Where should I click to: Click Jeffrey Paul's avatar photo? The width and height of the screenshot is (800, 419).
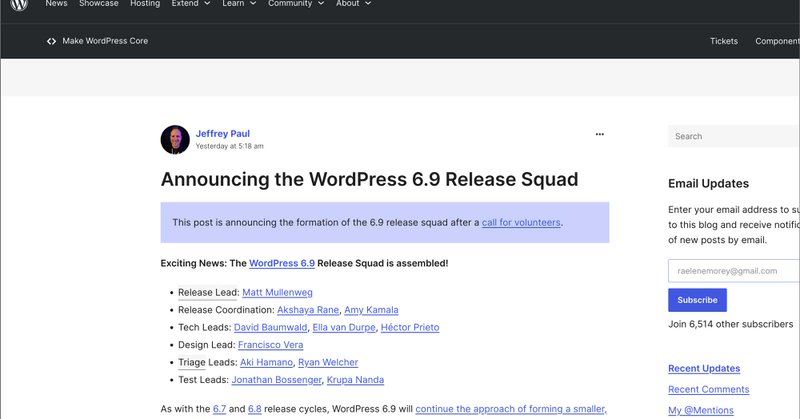[175, 140]
